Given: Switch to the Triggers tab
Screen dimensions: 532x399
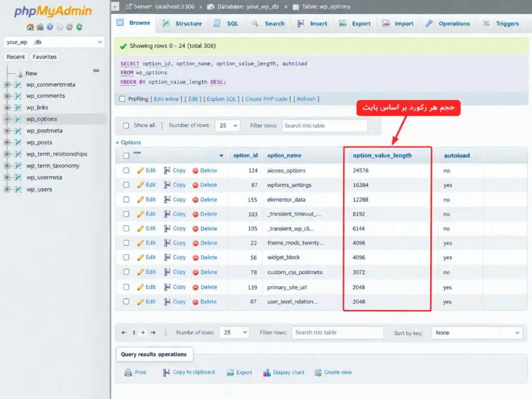Looking at the screenshot, I should (x=501, y=23).
